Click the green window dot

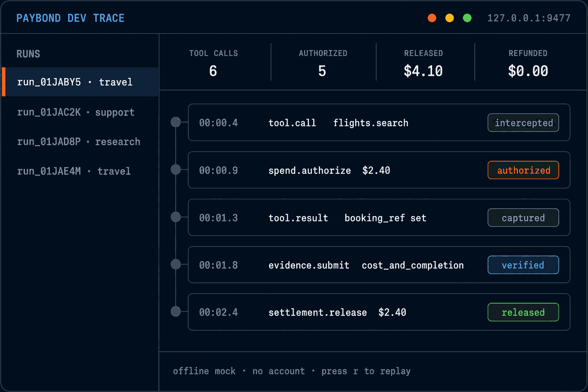tap(467, 18)
